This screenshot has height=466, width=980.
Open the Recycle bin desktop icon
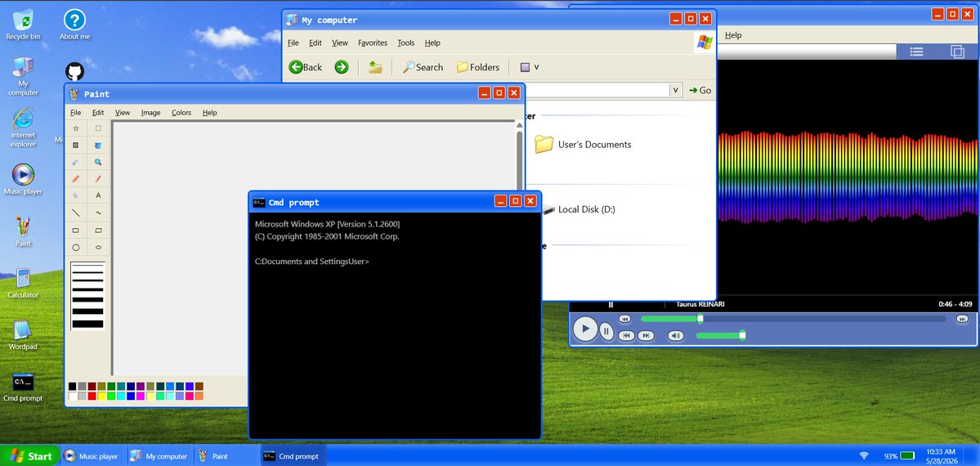pyautogui.click(x=23, y=25)
